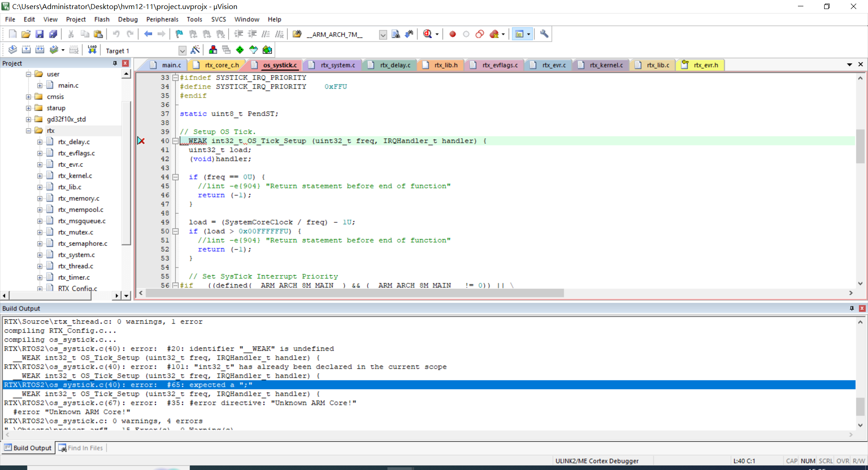Start the debug session with the magnifier-d icon
The width and height of the screenshot is (868, 470).
427,34
